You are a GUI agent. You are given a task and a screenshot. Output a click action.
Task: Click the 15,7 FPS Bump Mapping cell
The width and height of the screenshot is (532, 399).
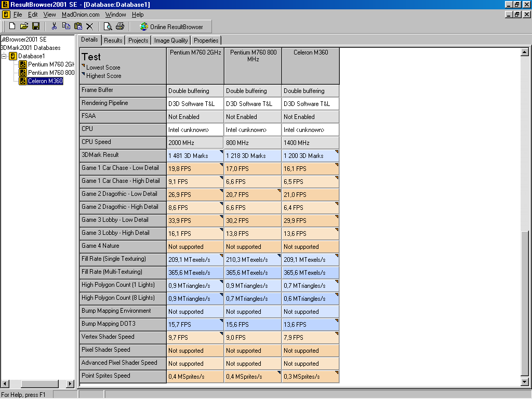pos(195,325)
